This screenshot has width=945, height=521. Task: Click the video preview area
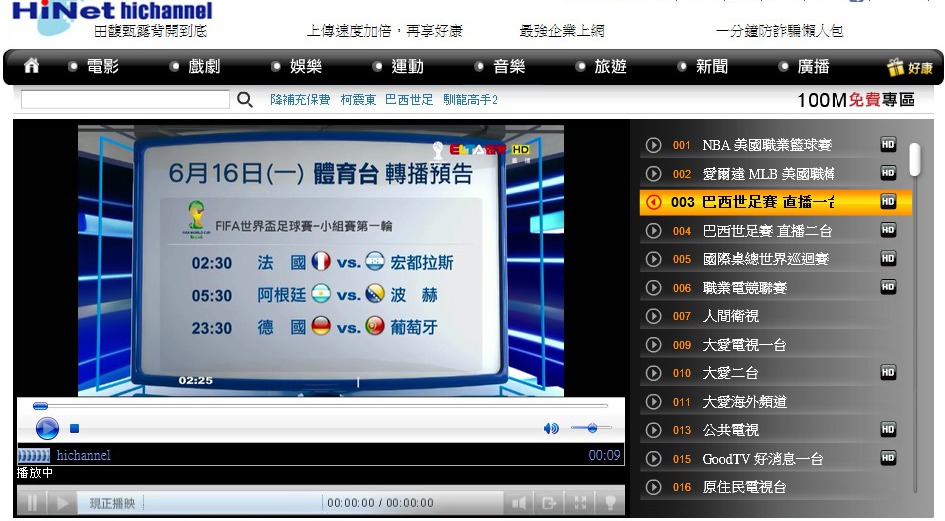(321, 260)
